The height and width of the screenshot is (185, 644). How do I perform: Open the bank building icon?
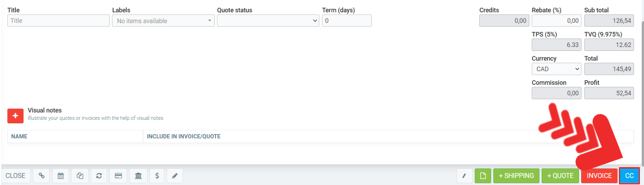pyautogui.click(x=138, y=176)
